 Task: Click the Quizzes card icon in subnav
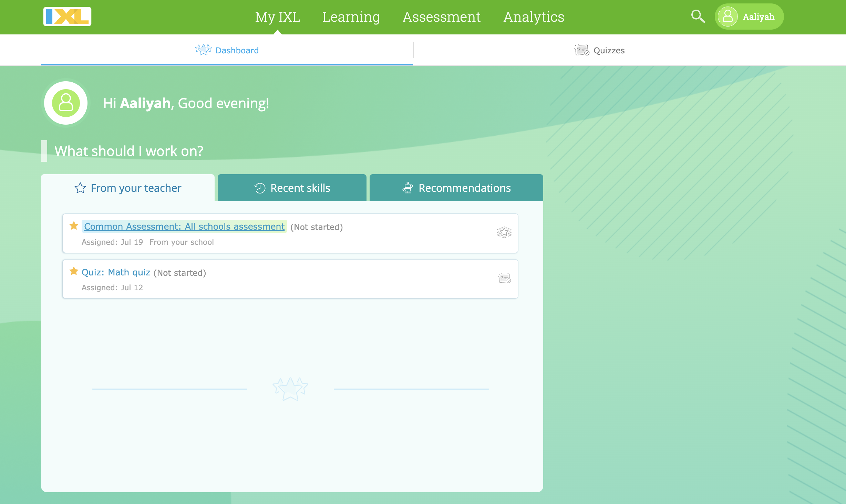pyautogui.click(x=581, y=50)
